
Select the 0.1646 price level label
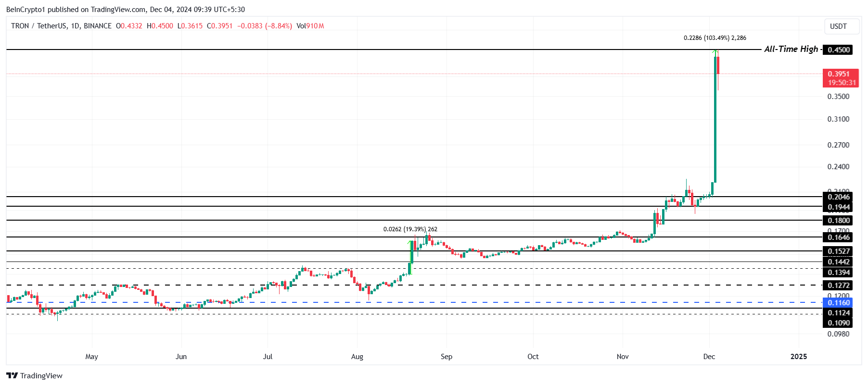[x=838, y=237]
